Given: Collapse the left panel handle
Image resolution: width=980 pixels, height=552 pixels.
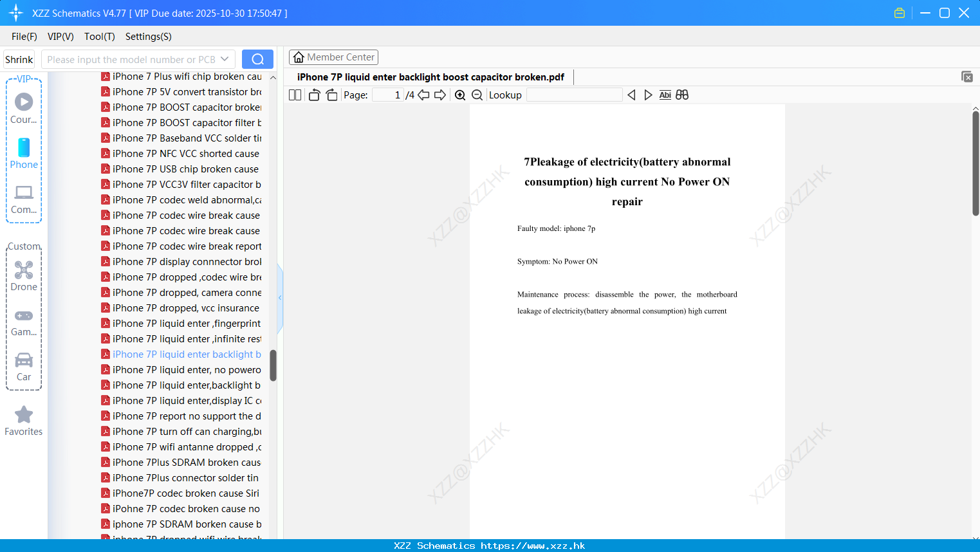Looking at the screenshot, I should 280,298.
